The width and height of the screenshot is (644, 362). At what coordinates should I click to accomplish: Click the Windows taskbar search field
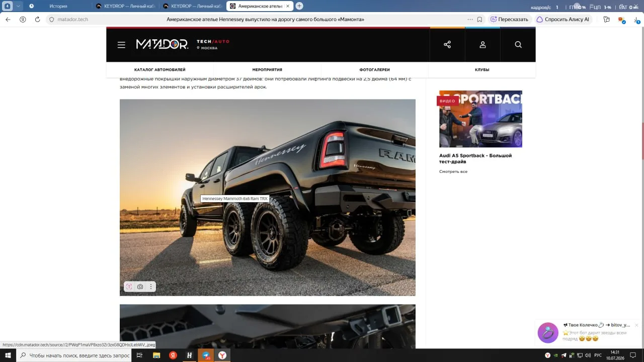(74, 355)
